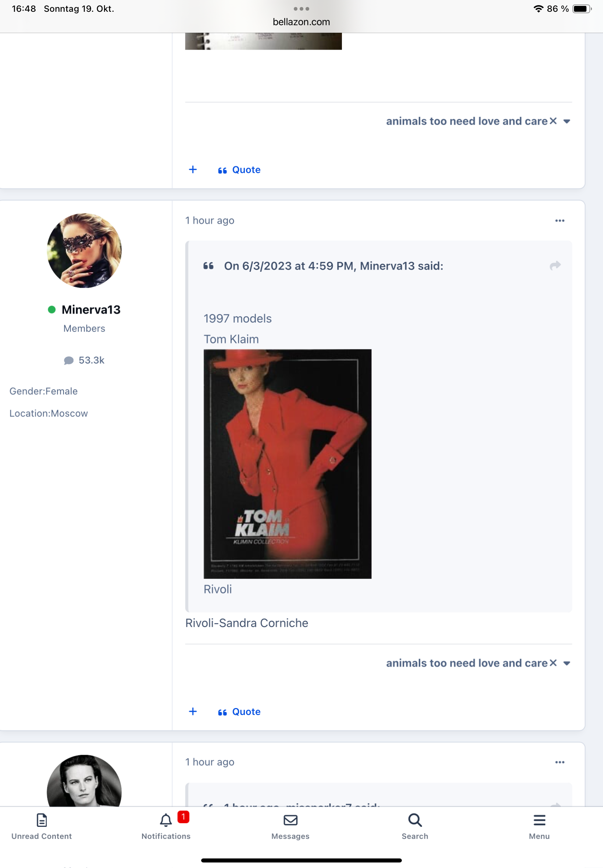
Task: Hide signature with X in top post
Action: click(x=553, y=121)
